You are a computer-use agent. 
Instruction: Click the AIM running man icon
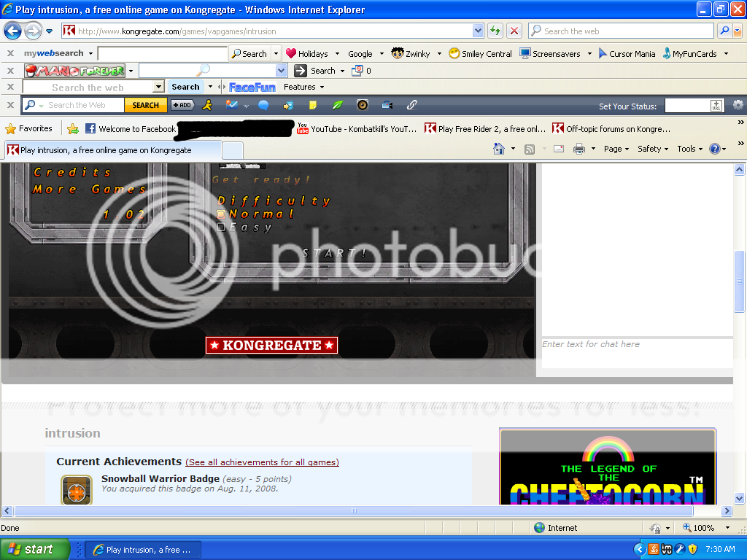(207, 105)
